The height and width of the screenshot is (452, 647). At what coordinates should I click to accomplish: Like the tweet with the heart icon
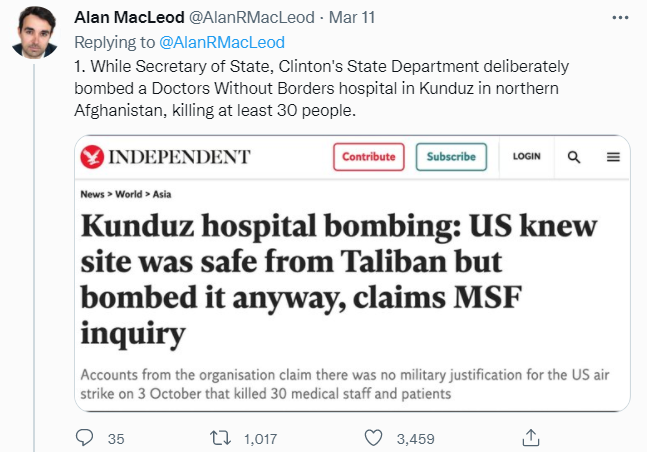373,437
